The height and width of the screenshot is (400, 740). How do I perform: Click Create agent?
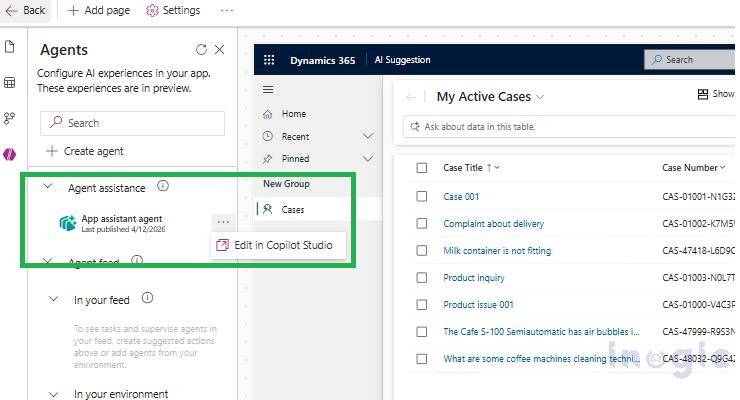[x=85, y=151]
